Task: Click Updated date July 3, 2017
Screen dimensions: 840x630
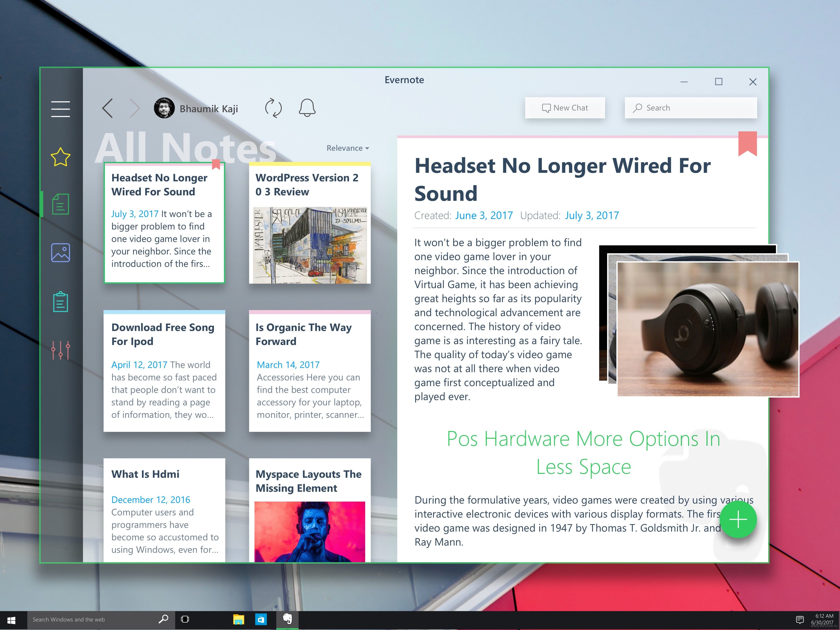Action: coord(592,216)
